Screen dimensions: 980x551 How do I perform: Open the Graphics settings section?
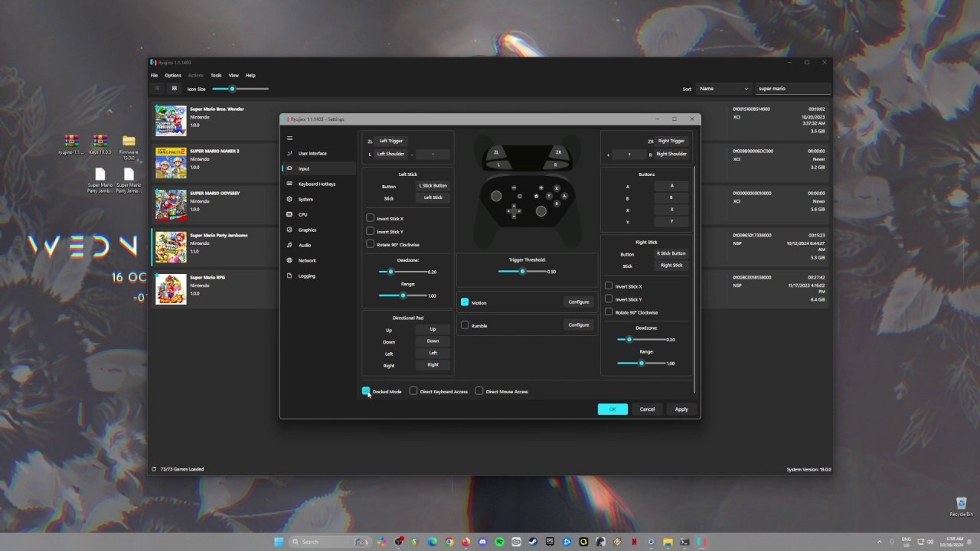click(307, 230)
